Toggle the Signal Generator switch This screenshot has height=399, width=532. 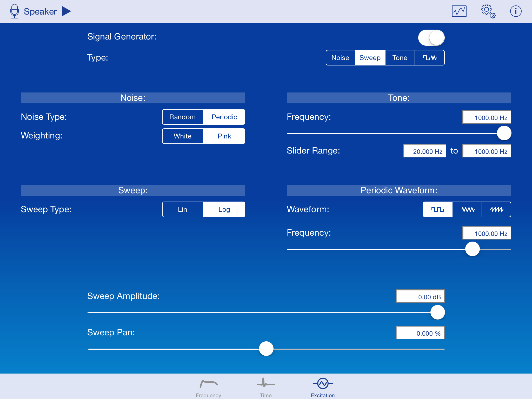(x=431, y=38)
